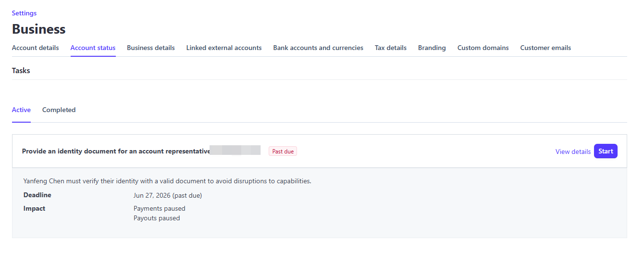Click the Payments paused text
This screenshot has width=644, height=266.
point(160,209)
